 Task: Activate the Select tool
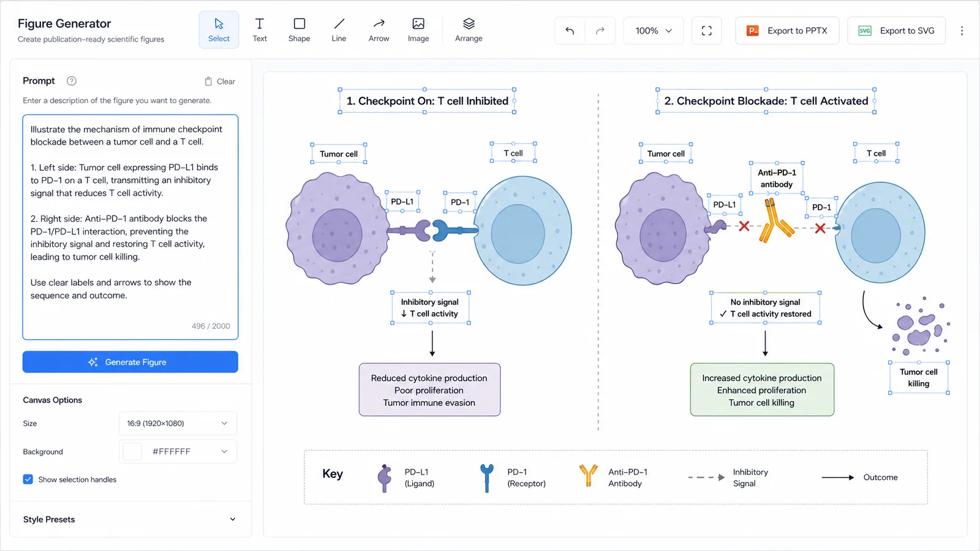click(219, 29)
